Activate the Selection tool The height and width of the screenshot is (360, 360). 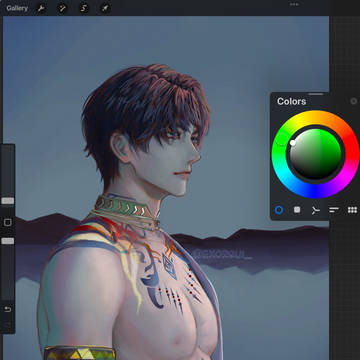84,8
